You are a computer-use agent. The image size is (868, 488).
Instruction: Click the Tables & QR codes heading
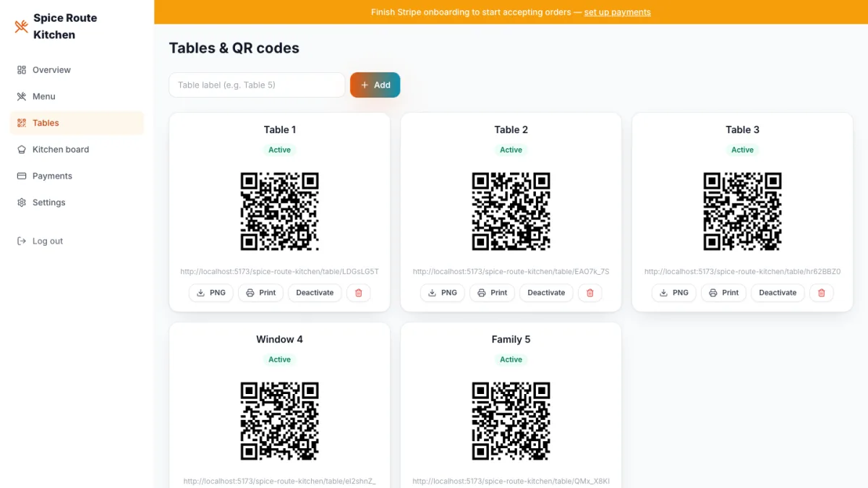[234, 48]
